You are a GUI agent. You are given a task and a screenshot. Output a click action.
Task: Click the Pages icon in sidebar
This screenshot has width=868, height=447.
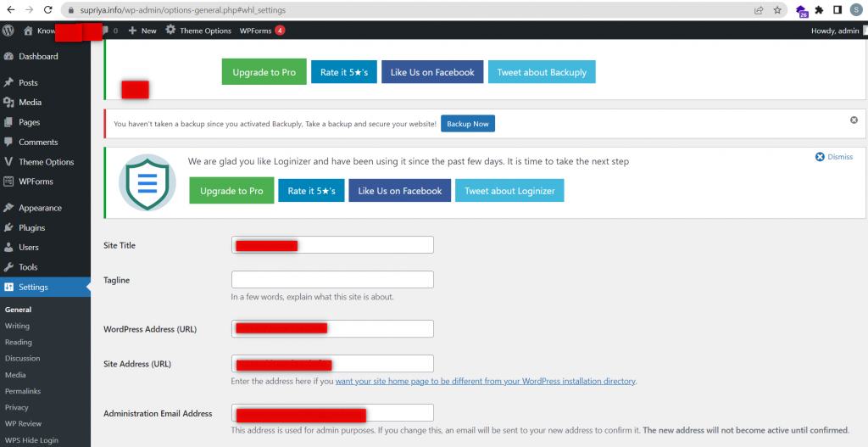point(8,122)
